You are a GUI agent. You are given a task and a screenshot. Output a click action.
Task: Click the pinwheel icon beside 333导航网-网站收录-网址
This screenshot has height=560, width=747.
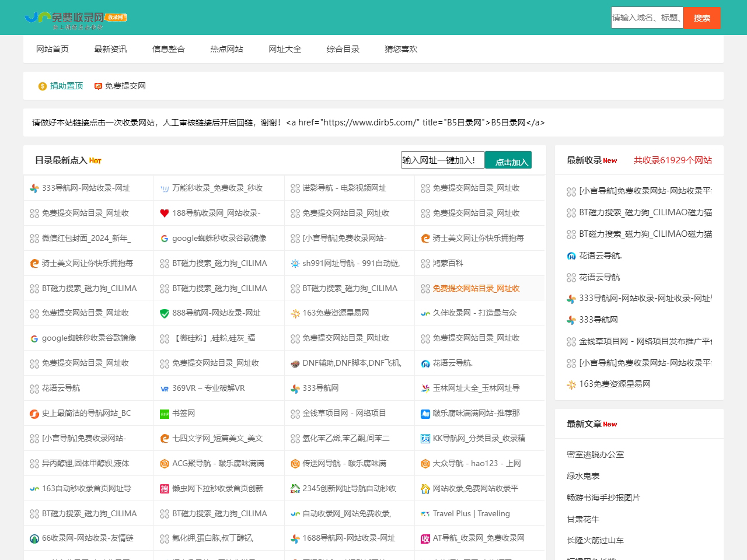click(34, 188)
